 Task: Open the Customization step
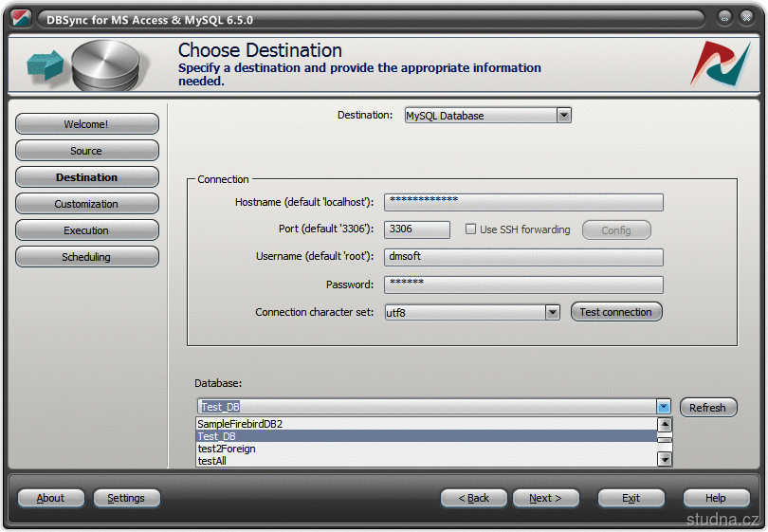[x=86, y=204]
